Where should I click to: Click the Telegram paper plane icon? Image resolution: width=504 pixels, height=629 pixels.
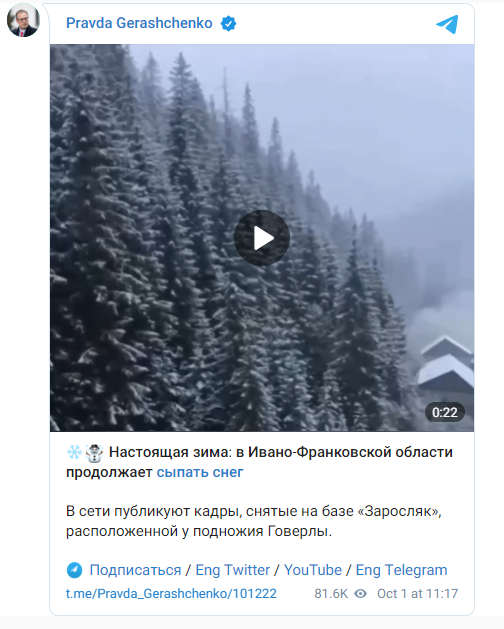click(447, 24)
